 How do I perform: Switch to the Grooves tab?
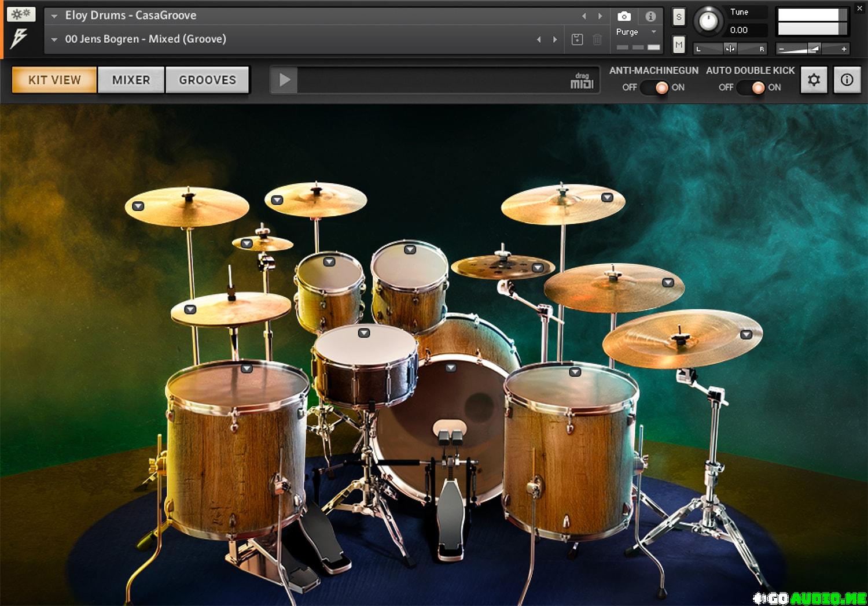pyautogui.click(x=208, y=80)
